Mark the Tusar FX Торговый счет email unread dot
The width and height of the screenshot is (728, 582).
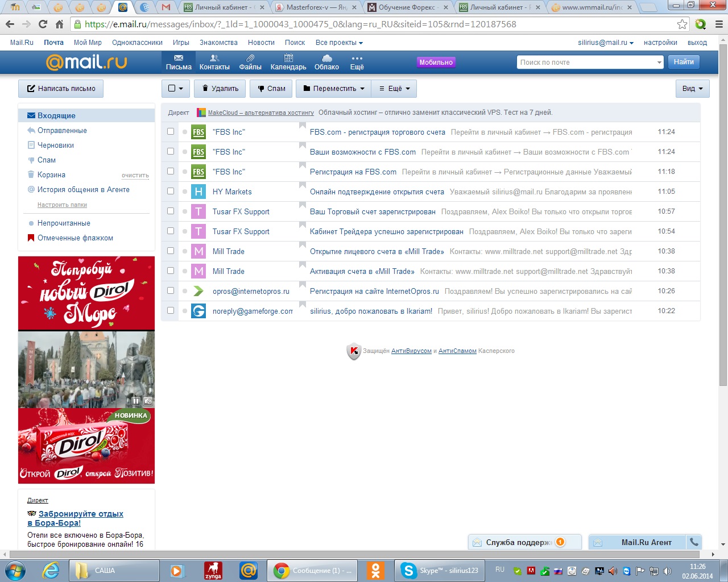(x=185, y=211)
